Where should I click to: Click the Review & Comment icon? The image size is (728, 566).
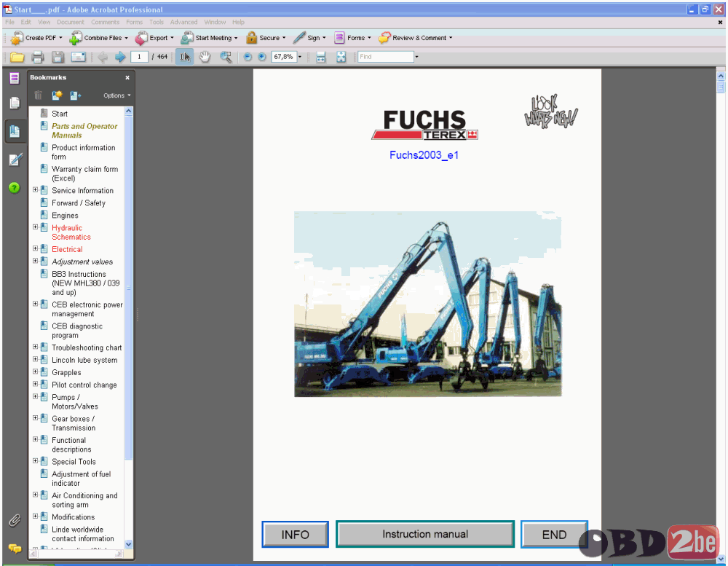click(384, 38)
